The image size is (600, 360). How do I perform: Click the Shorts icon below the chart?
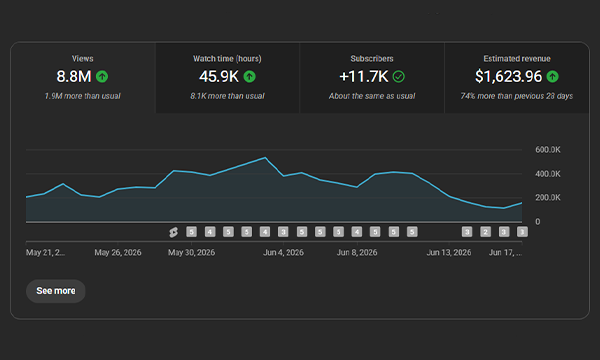173,232
